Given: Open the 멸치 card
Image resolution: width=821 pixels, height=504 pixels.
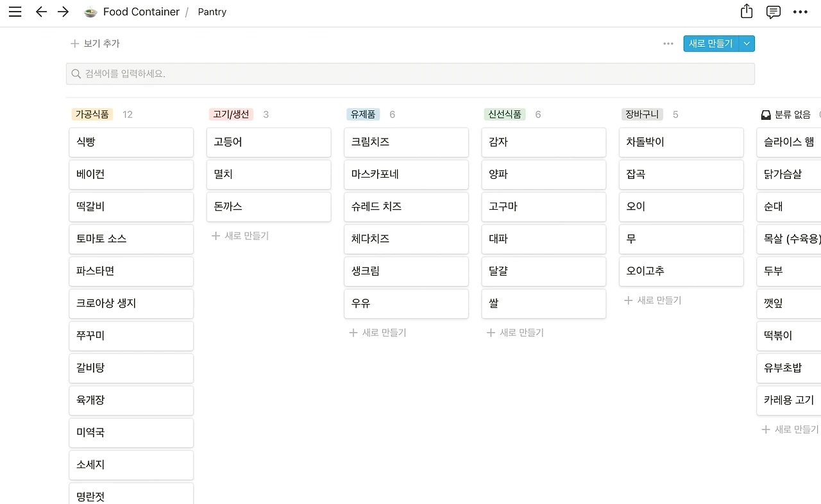Looking at the screenshot, I should (x=269, y=174).
